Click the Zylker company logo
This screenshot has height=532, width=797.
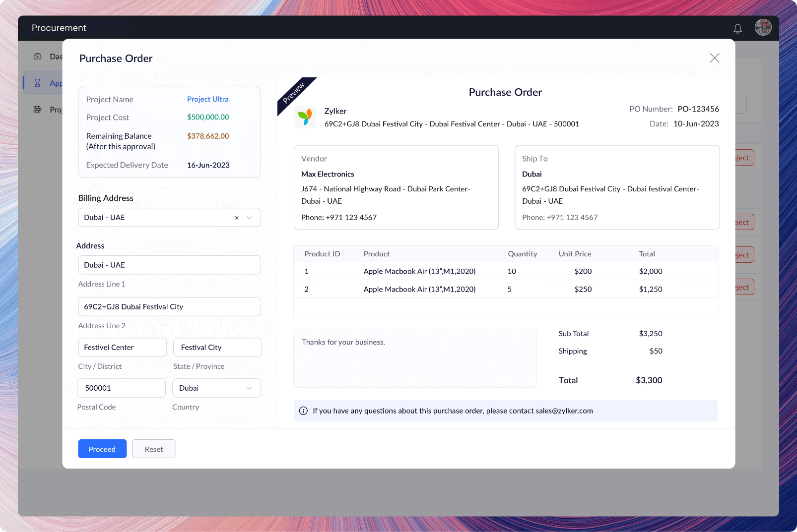(305, 117)
